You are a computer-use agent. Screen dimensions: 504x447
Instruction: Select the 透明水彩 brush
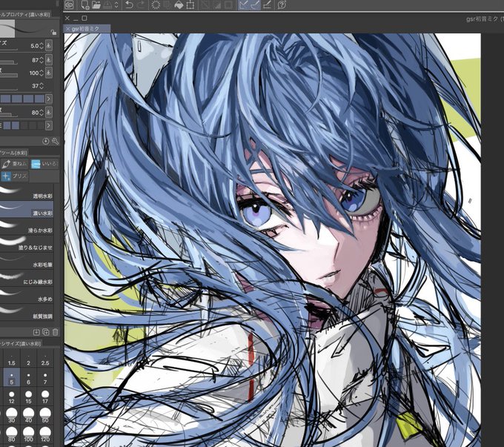click(27, 192)
